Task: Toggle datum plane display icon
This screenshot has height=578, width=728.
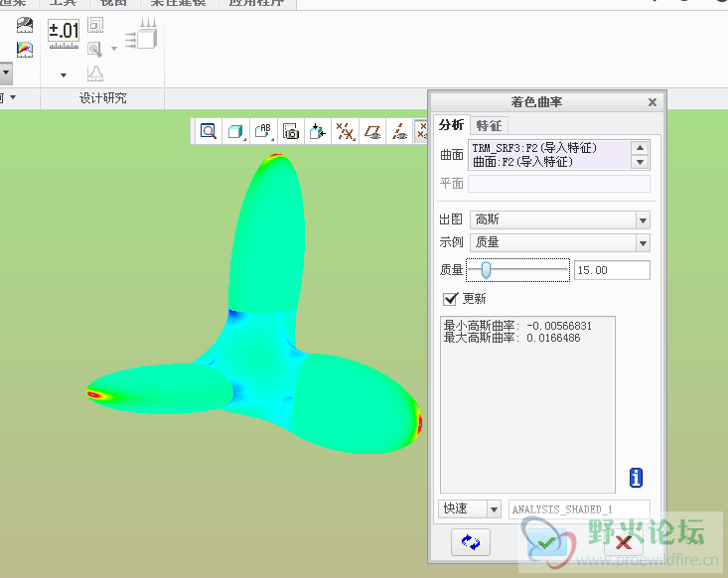Action: [372, 131]
